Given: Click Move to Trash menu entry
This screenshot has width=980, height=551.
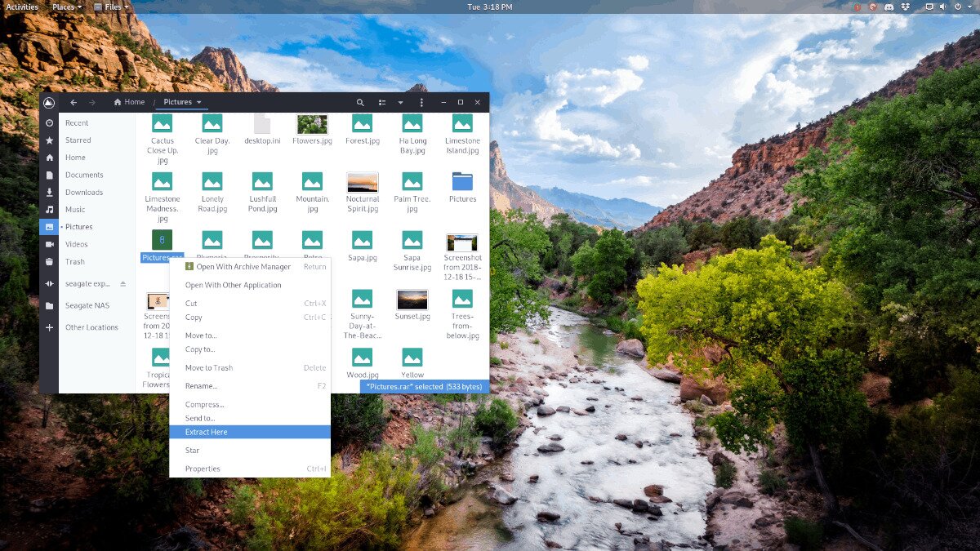Looking at the screenshot, I should click(209, 368).
